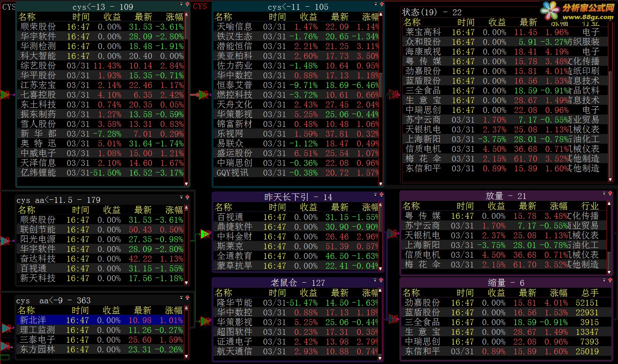Click the 状态(19) - 22 panel title
The image size is (618, 364).
tap(432, 12)
